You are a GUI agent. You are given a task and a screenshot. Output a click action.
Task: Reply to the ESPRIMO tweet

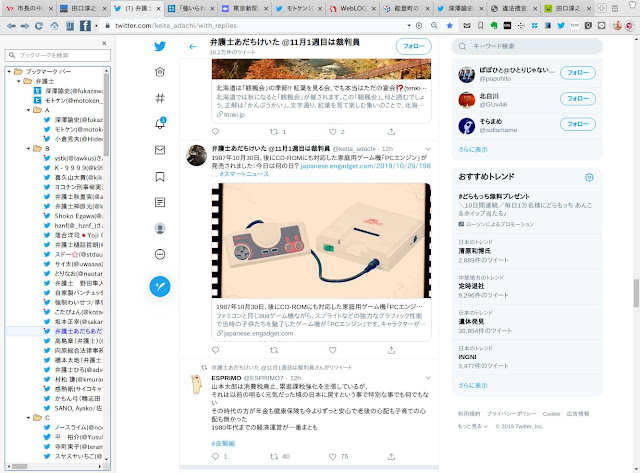216,457
